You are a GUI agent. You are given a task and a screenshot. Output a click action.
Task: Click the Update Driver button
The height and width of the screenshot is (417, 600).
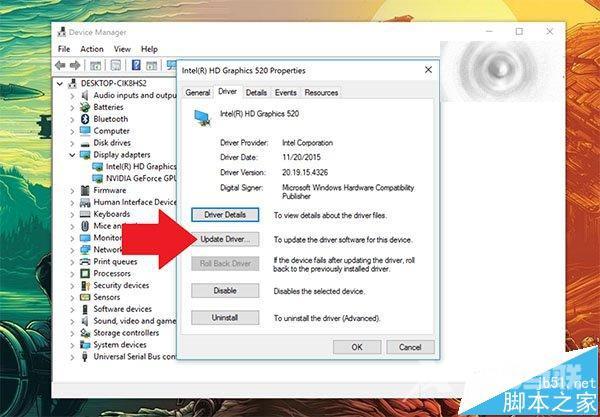(225, 240)
